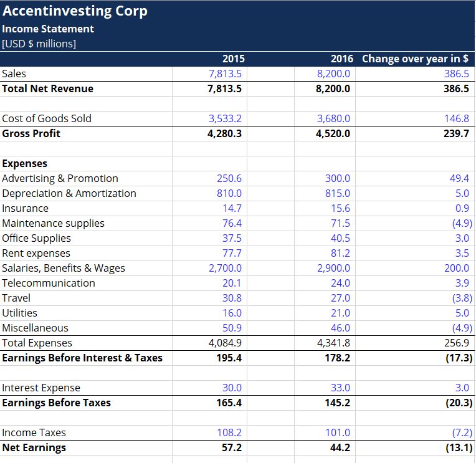476x463 pixels.
Task: Click the 2015 Rent expenses cell 77.7
Action: click(209, 253)
